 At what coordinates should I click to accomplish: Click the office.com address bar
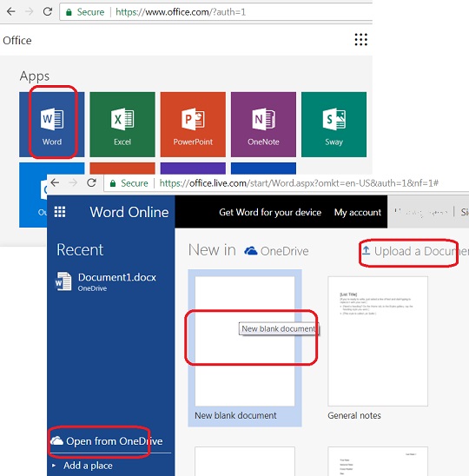pyautogui.click(x=216, y=12)
